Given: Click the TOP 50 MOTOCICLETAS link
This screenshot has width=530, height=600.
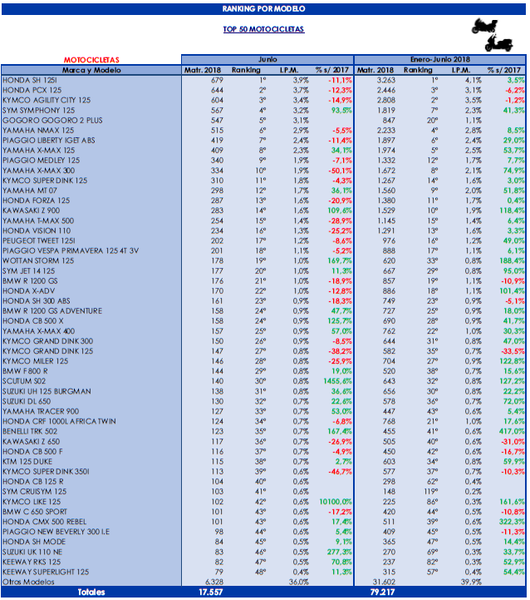Looking at the screenshot, I should 264,29.
